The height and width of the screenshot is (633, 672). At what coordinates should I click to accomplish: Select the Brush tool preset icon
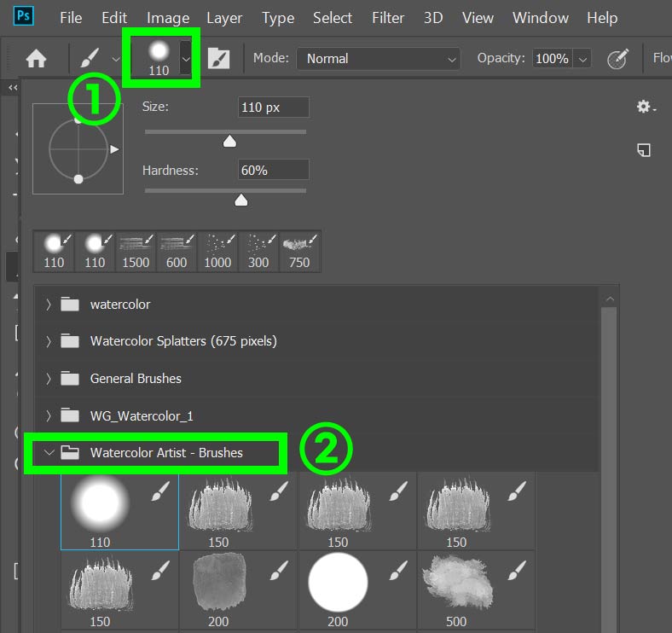click(90, 58)
